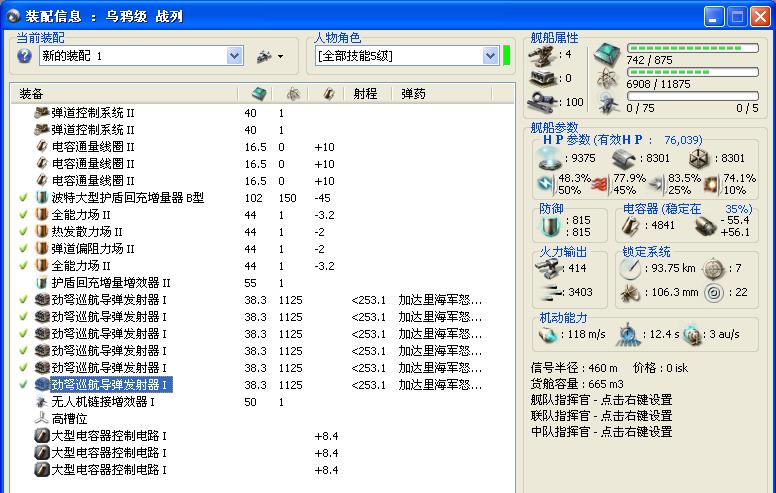Sort by capacitor icon column header
Image resolution: width=776 pixels, height=493 pixels.
[329, 94]
